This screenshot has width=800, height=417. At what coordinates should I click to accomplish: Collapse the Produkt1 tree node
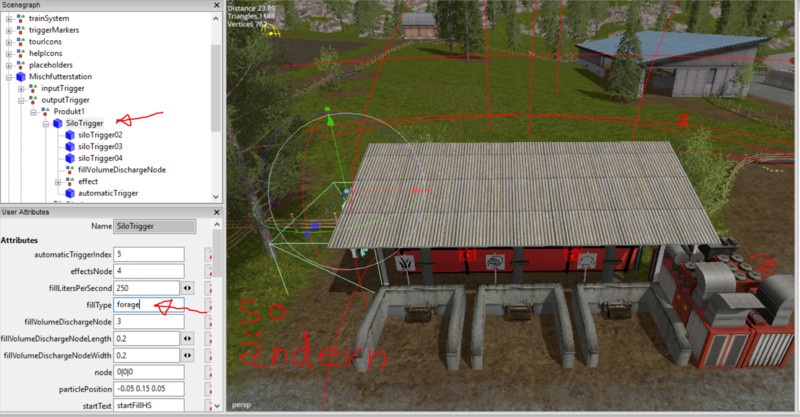click(33, 111)
